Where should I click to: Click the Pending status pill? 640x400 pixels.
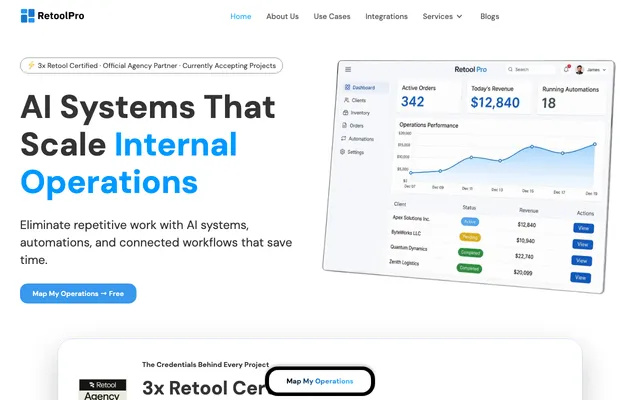coord(470,237)
